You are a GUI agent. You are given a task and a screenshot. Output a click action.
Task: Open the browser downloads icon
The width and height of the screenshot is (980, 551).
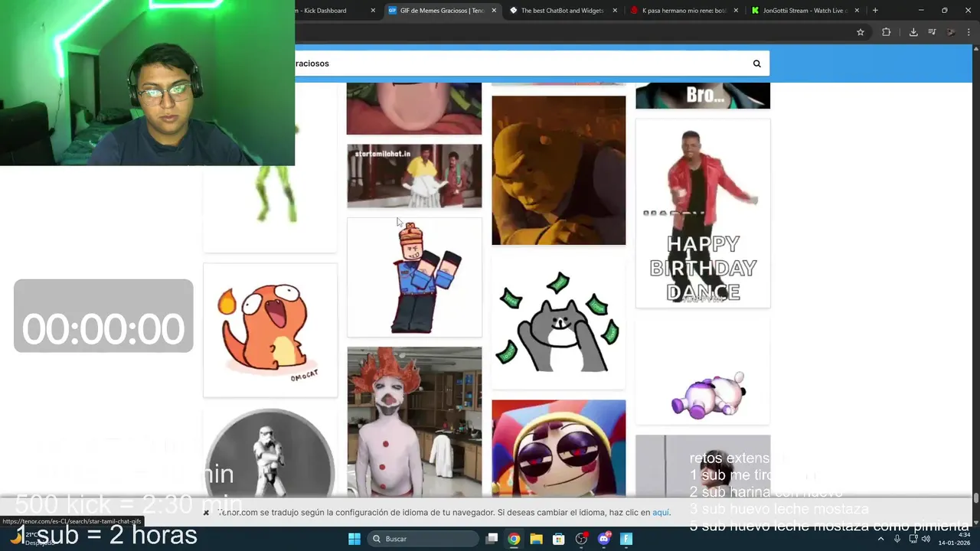(913, 32)
